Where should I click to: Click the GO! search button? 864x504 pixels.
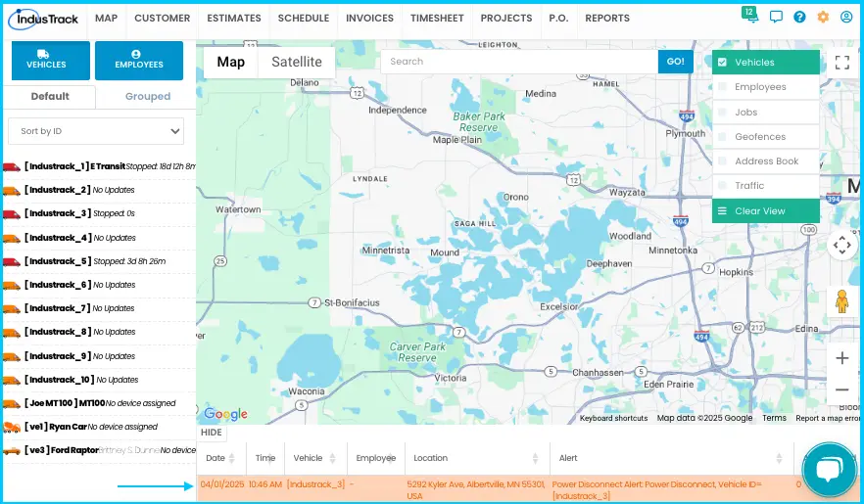(x=676, y=62)
